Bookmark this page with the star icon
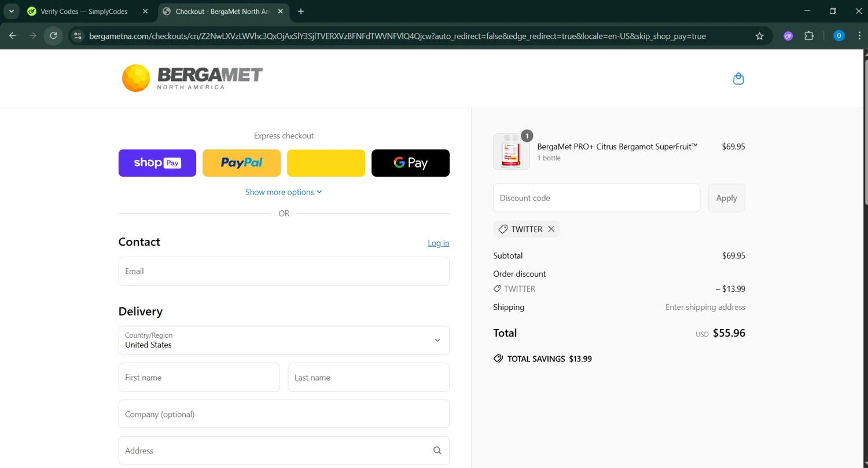868x468 pixels. pyautogui.click(x=760, y=36)
